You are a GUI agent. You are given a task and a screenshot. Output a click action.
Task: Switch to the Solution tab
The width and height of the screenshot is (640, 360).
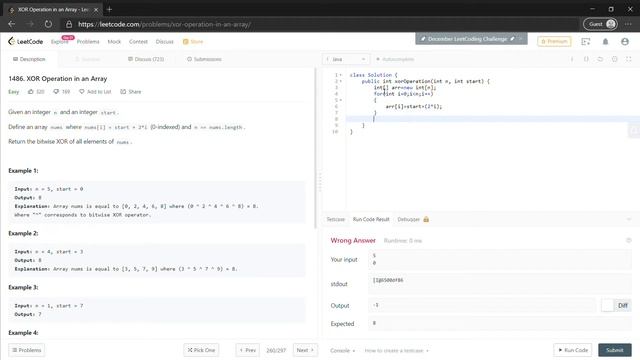[x=87, y=59]
